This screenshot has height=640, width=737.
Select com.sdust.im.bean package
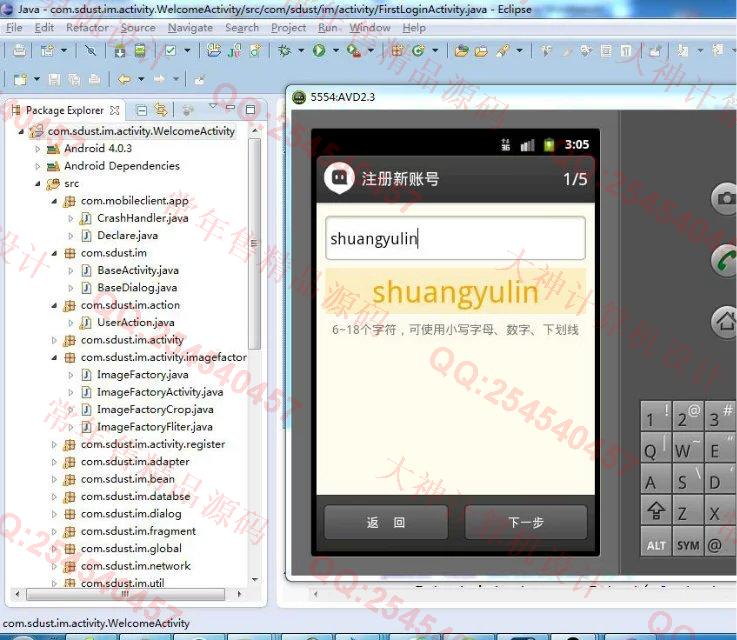[x=127, y=479]
